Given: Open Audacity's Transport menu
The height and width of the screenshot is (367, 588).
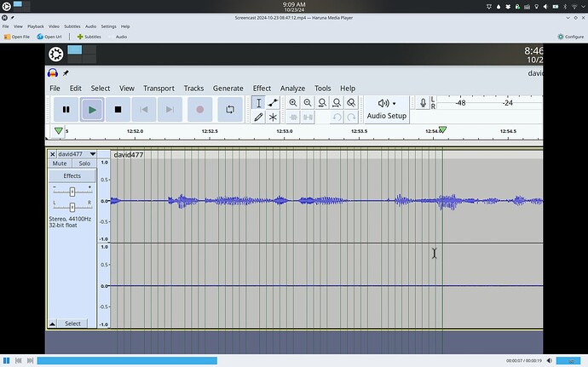Looking at the screenshot, I should click(x=159, y=89).
